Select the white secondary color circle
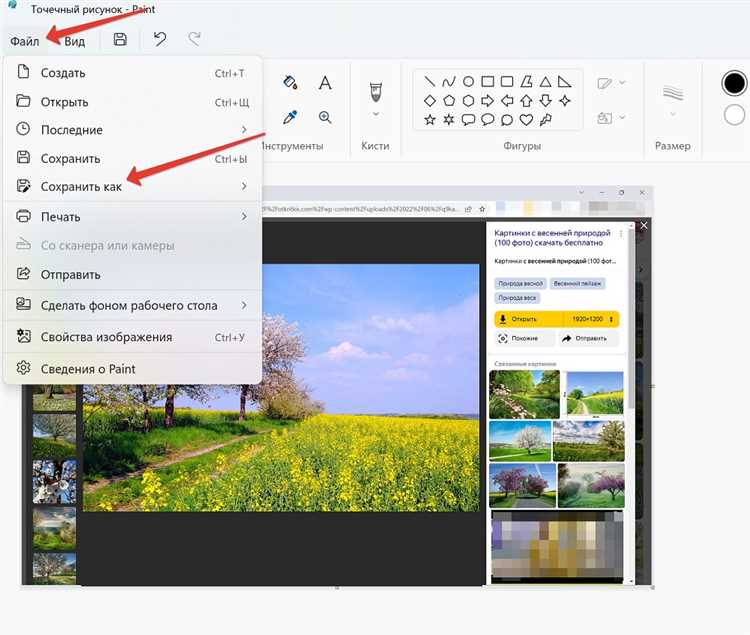Image resolution: width=750 pixels, height=635 pixels. 735,115
